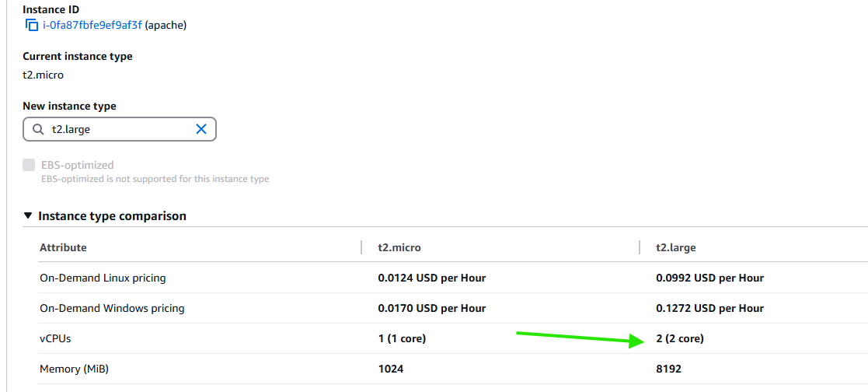The width and height of the screenshot is (868, 392).
Task: Click the divider between t2.micro and t2.large columns
Action: (640, 247)
